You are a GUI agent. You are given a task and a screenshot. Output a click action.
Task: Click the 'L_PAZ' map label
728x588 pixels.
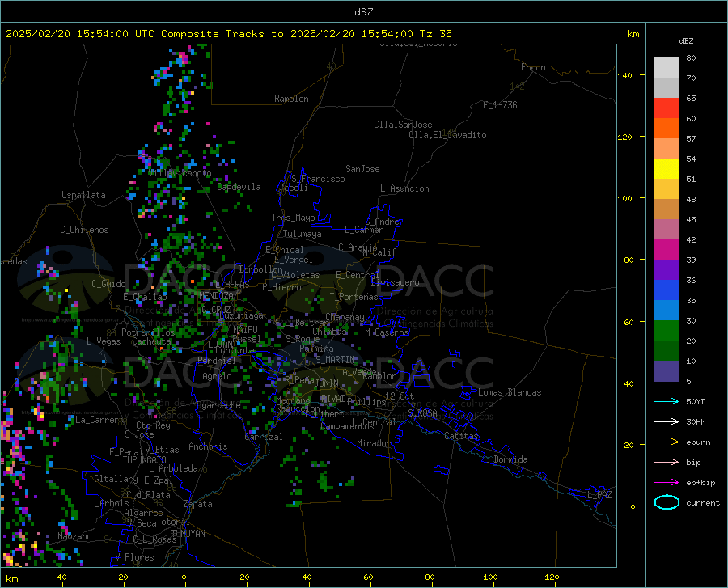click(x=599, y=495)
